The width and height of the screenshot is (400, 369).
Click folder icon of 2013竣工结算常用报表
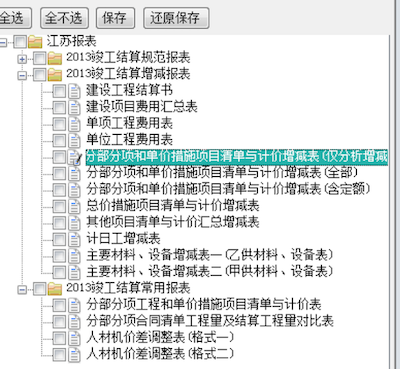[55, 289]
